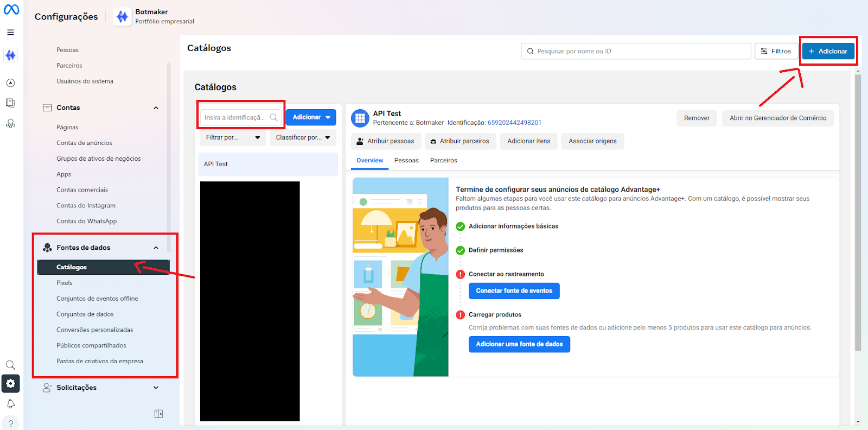Open Conjuntos de eventos offline

pos(97,299)
